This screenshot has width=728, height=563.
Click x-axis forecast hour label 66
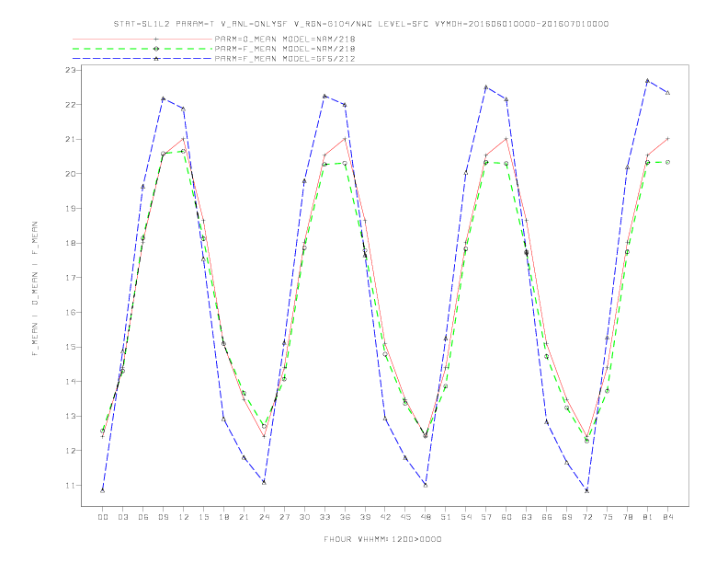547,517
